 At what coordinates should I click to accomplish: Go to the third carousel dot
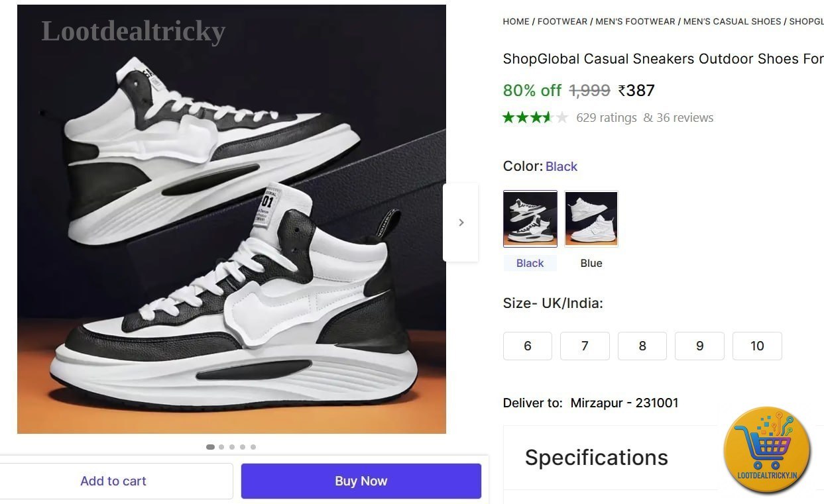[x=232, y=447]
